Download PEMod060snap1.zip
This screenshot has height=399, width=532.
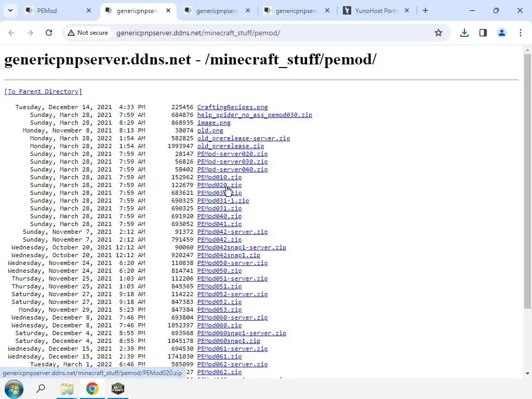(229, 341)
